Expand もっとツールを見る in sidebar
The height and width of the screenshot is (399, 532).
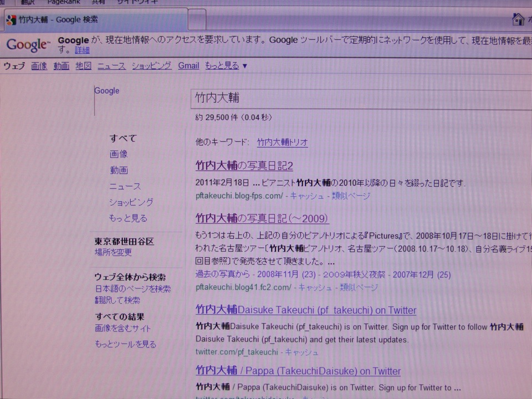click(x=126, y=344)
